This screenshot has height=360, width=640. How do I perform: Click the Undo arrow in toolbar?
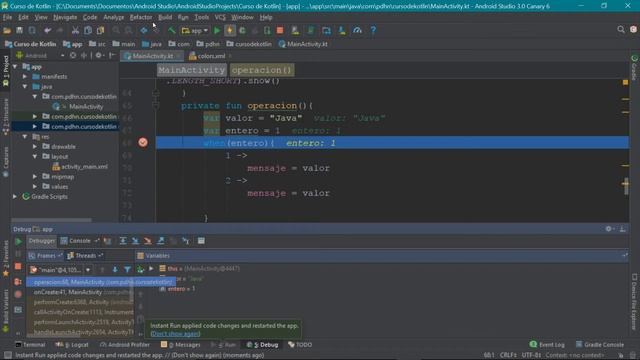47,30
